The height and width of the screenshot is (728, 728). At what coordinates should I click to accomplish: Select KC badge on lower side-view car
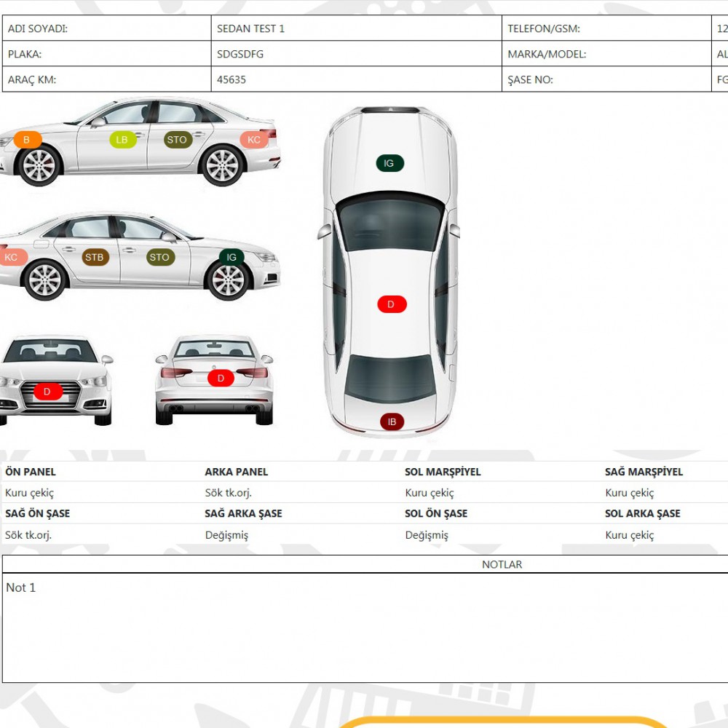12,257
